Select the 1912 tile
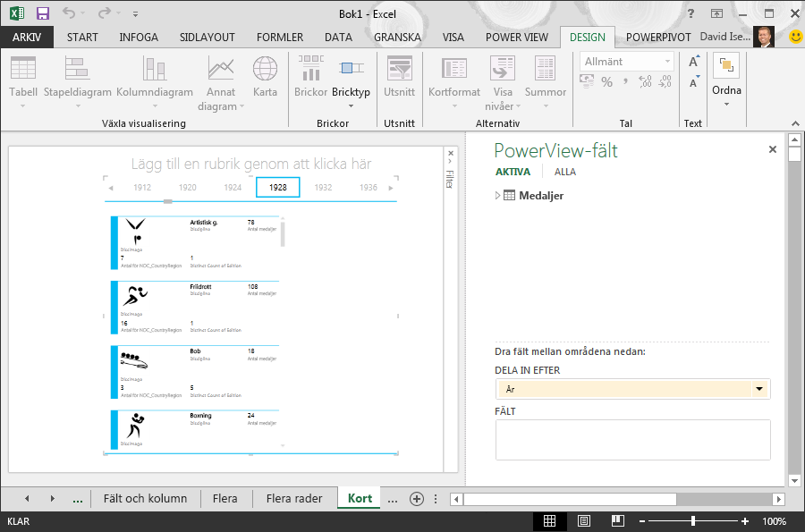Image resolution: width=805 pixels, height=532 pixels. coord(142,187)
